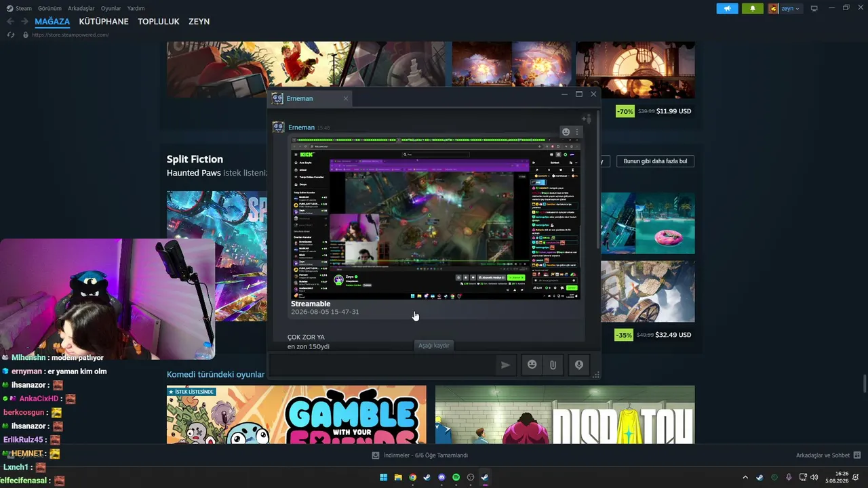This screenshot has width=868, height=488.
Task: Open the Yardım menu
Action: [136, 9]
